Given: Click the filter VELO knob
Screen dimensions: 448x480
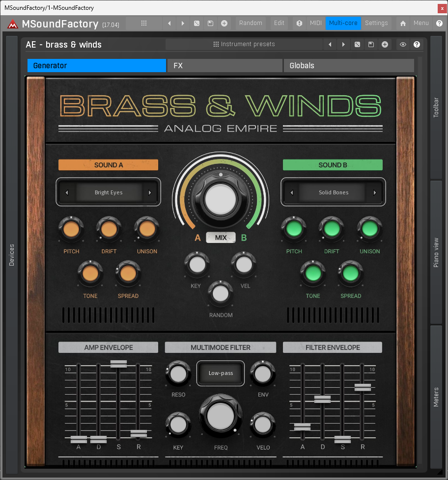Looking at the screenshot, I should [263, 425].
